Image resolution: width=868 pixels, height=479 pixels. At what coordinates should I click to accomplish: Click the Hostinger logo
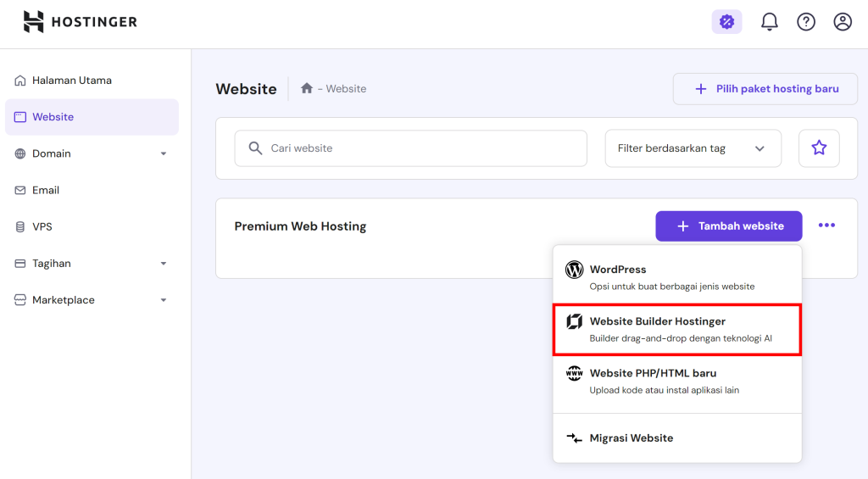(80, 22)
